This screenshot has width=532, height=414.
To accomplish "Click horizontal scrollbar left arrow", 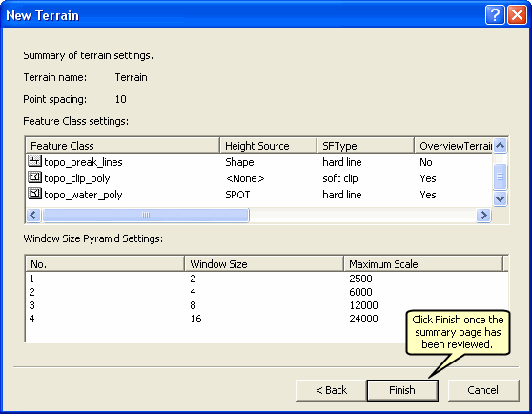I will 33,215.
